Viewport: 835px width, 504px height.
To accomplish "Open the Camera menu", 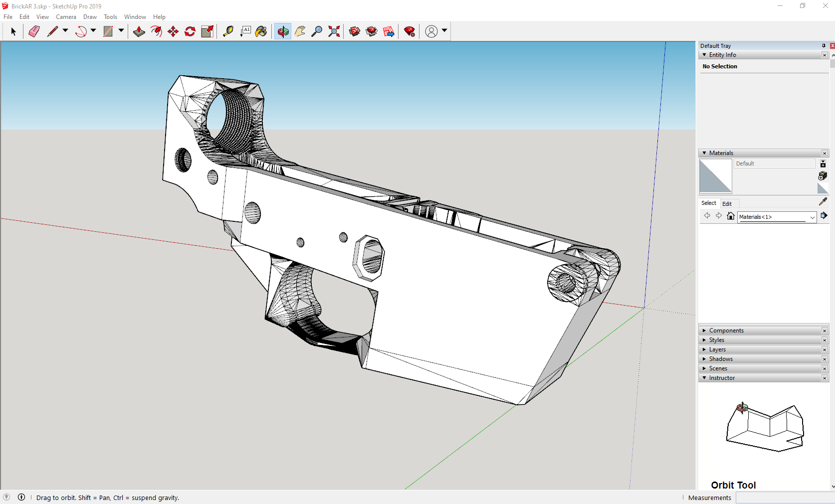I will (x=66, y=17).
